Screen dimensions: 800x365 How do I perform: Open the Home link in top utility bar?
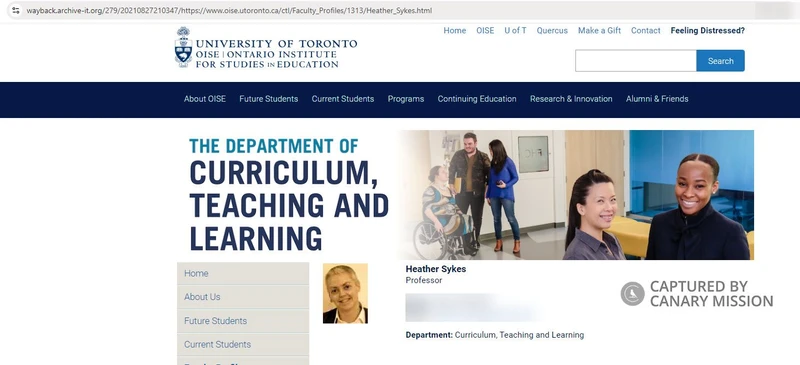(x=455, y=31)
